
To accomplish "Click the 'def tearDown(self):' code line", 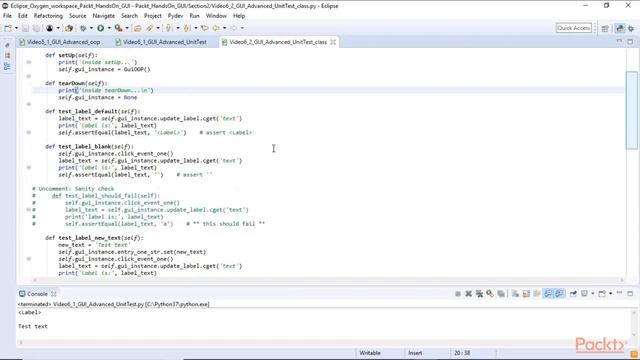I will pos(76,83).
